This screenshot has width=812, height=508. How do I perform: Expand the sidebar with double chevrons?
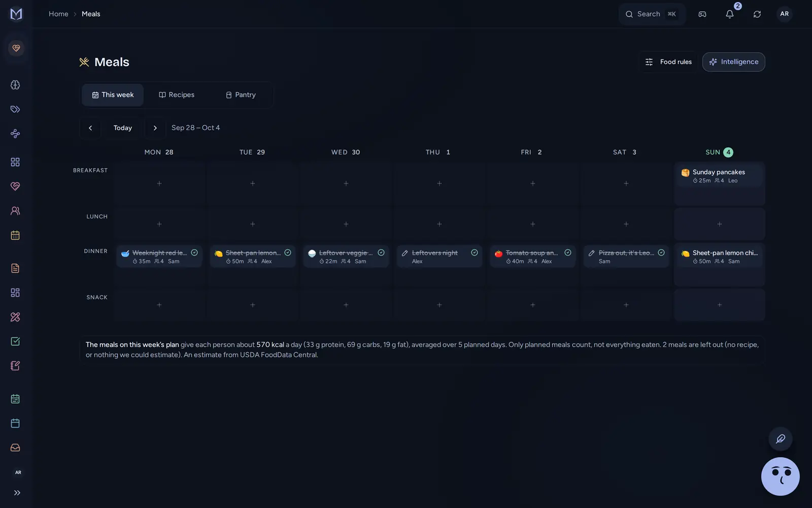coord(17,493)
